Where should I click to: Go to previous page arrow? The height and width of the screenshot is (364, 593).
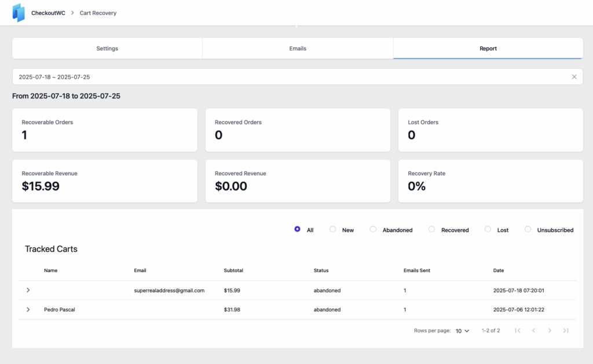click(x=533, y=330)
